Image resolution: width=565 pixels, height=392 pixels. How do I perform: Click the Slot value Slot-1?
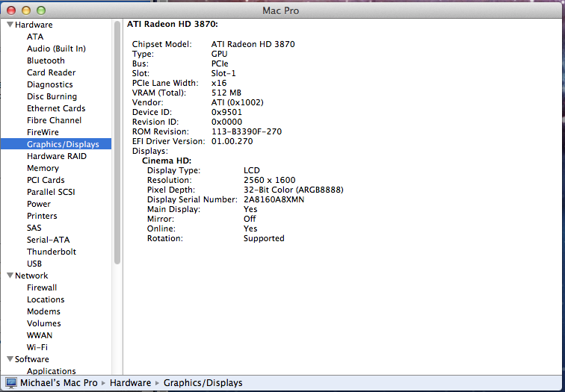tap(223, 73)
